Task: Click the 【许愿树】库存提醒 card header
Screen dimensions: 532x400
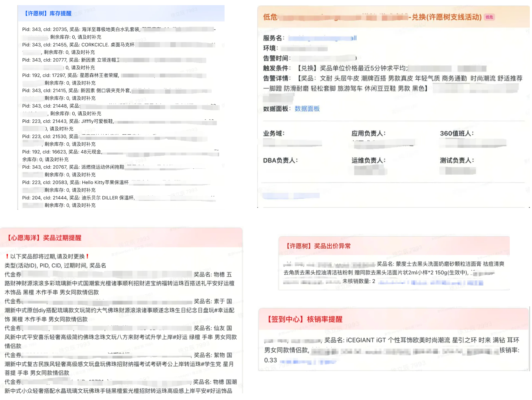Action: click(121, 13)
